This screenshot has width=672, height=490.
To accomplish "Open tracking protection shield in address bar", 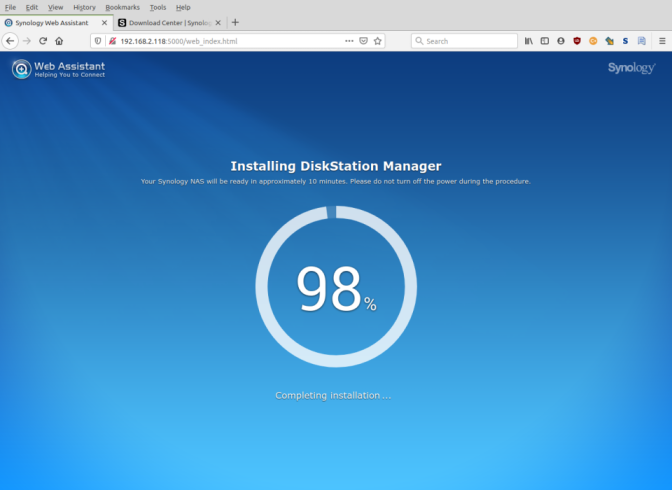I will click(98, 41).
